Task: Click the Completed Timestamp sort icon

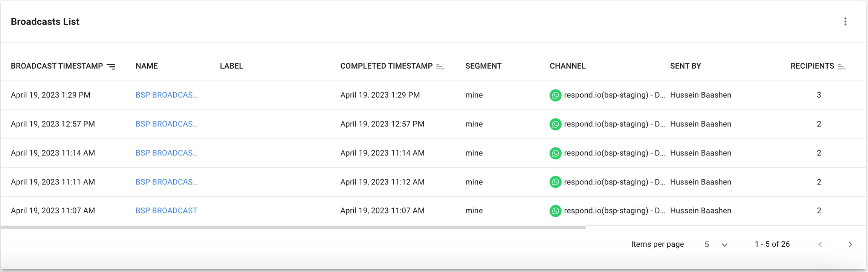Action: coord(440,66)
